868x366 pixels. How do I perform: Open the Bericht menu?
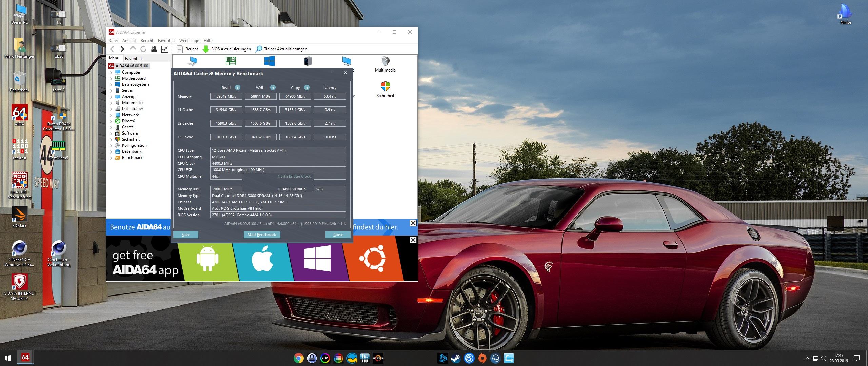tap(147, 40)
